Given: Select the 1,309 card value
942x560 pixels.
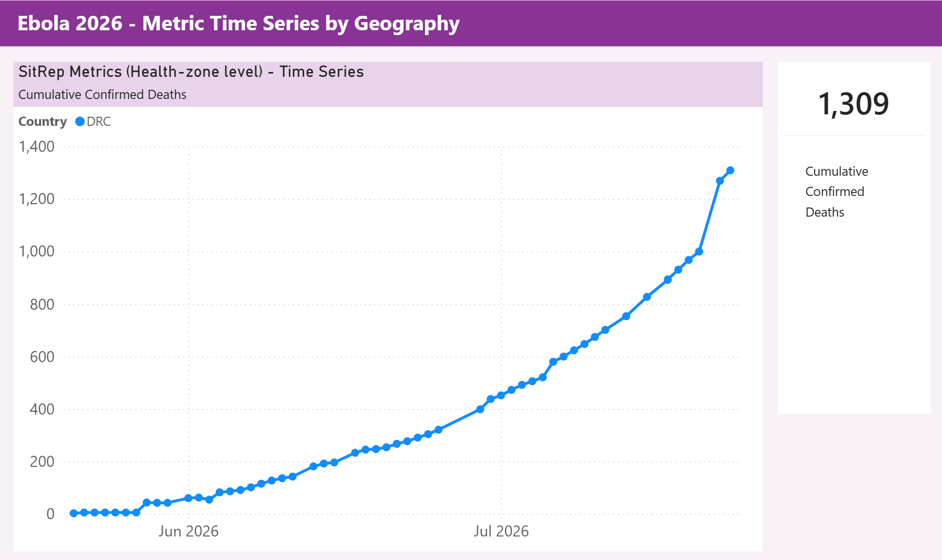Looking at the screenshot, I should pyautogui.click(x=854, y=104).
